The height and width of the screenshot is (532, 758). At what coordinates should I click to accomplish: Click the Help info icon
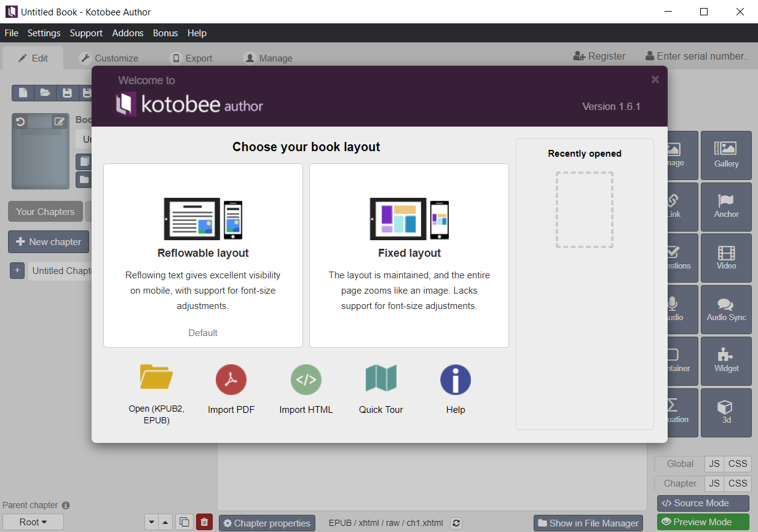(x=456, y=380)
